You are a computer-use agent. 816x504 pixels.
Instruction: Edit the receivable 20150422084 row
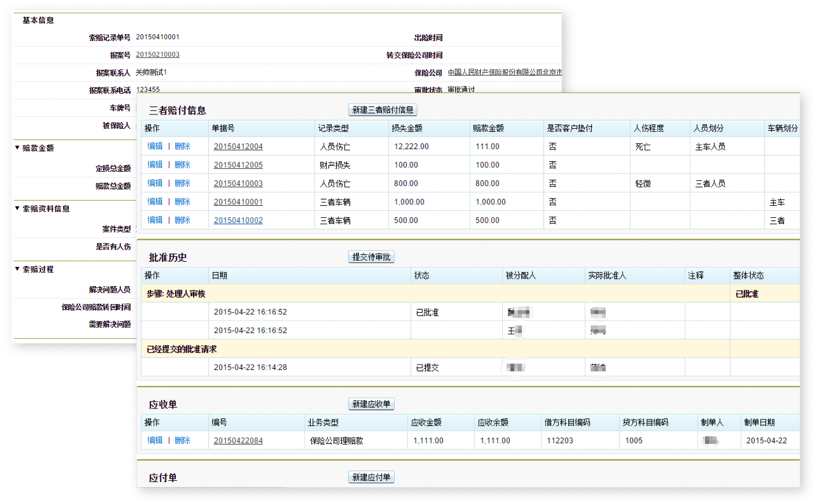tap(155, 440)
